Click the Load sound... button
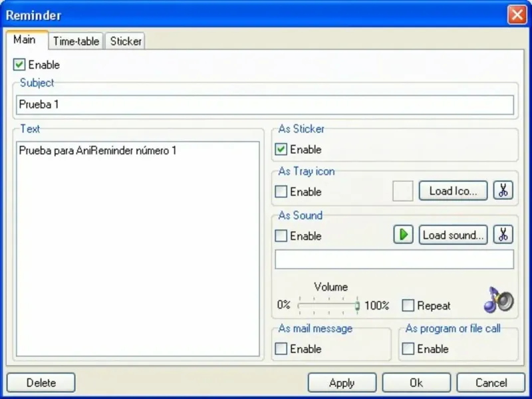532x399 pixels. click(x=454, y=235)
